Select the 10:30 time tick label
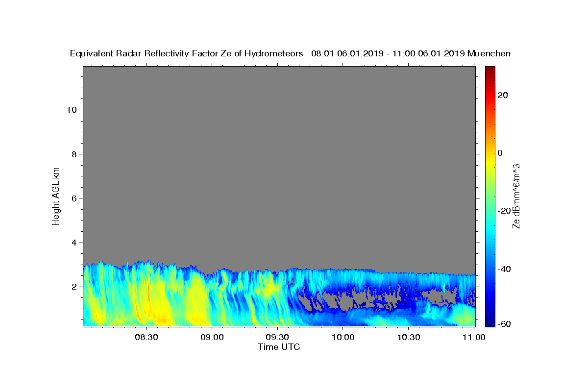Viewport: 588px width, 392px height. click(409, 337)
